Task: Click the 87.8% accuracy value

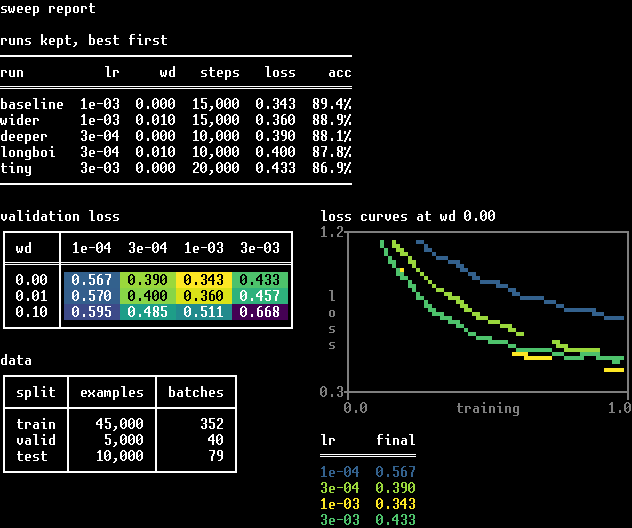Action: 332,152
